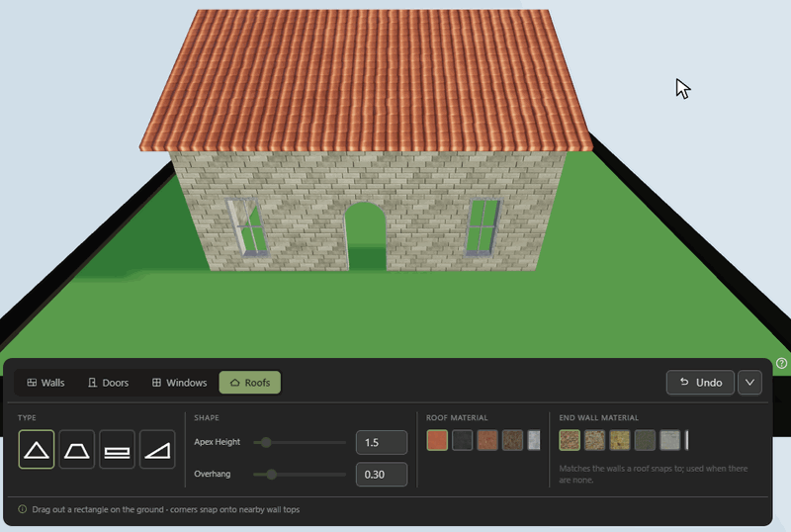791x532 pixels.
Task: Click the 'Apex Height' label
Action: pyautogui.click(x=217, y=442)
